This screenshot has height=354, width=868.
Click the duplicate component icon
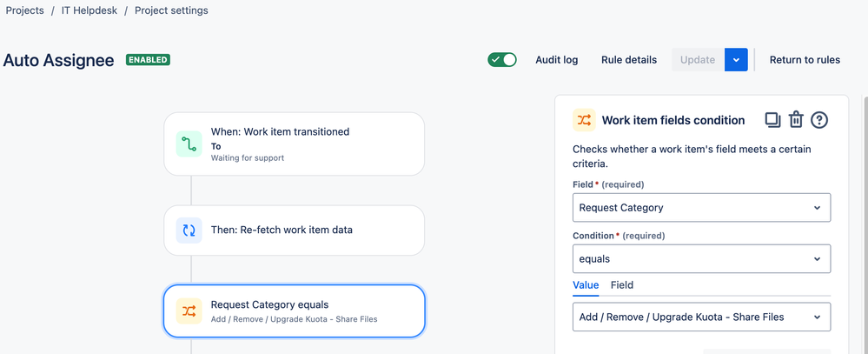coord(772,120)
